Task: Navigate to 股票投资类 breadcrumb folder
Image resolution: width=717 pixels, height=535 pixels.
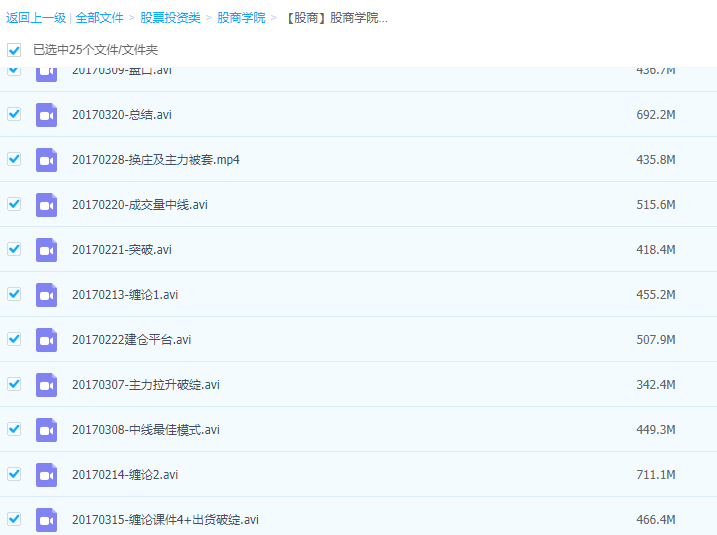Action: coord(170,18)
